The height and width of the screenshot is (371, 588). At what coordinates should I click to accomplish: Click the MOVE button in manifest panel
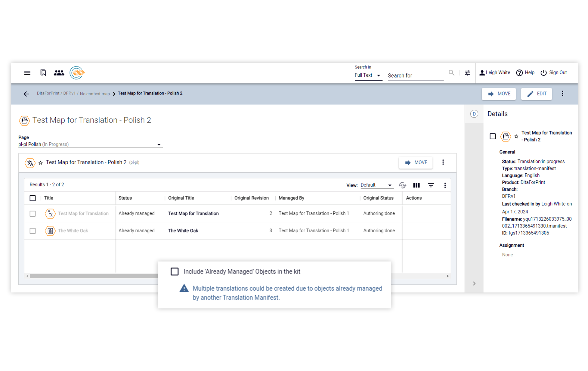[416, 162]
